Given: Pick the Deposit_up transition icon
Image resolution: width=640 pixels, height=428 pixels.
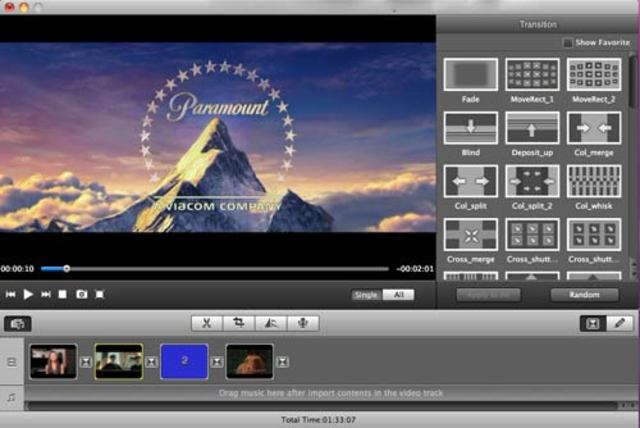Looking at the screenshot, I should pos(532,128).
